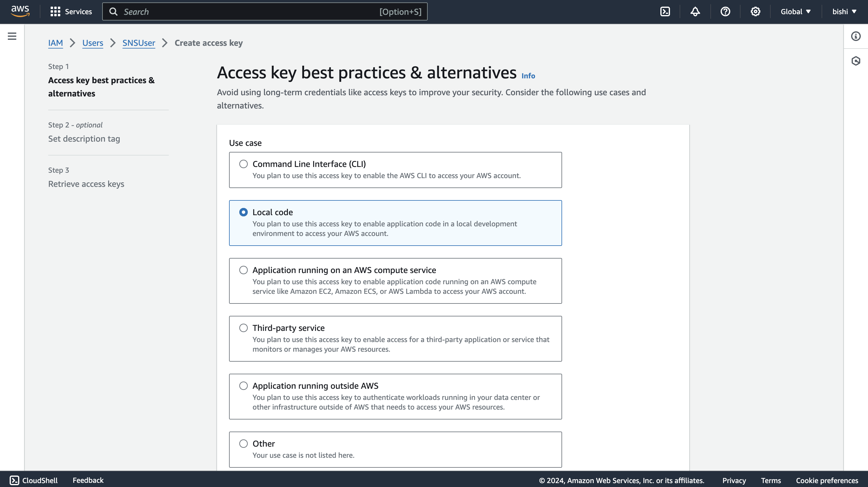
Task: Expand the Global region dropdown
Action: (x=796, y=11)
